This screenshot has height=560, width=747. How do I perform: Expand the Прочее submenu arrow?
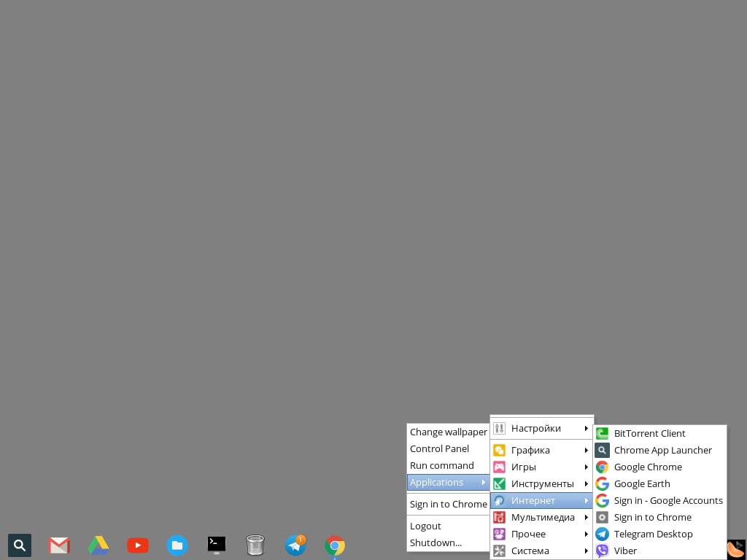586,534
